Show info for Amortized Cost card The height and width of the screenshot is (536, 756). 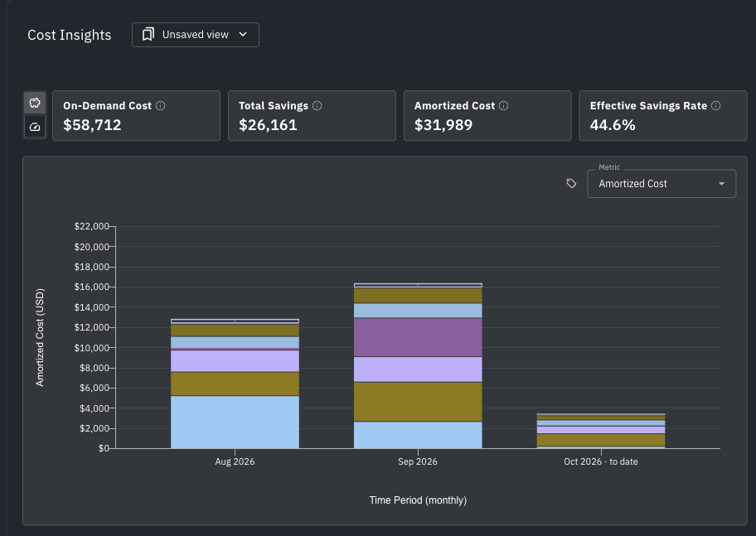pyautogui.click(x=503, y=105)
